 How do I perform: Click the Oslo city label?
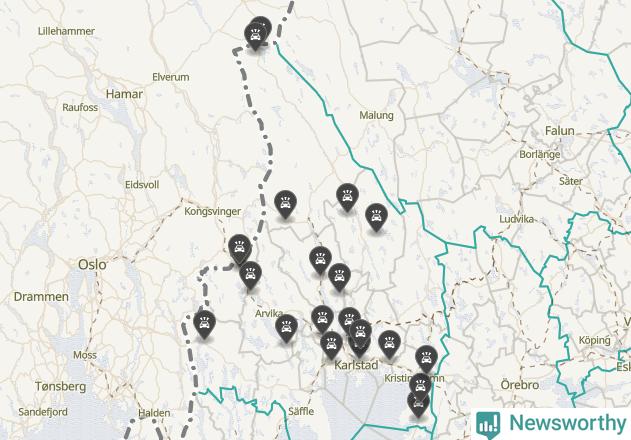pyautogui.click(x=92, y=264)
